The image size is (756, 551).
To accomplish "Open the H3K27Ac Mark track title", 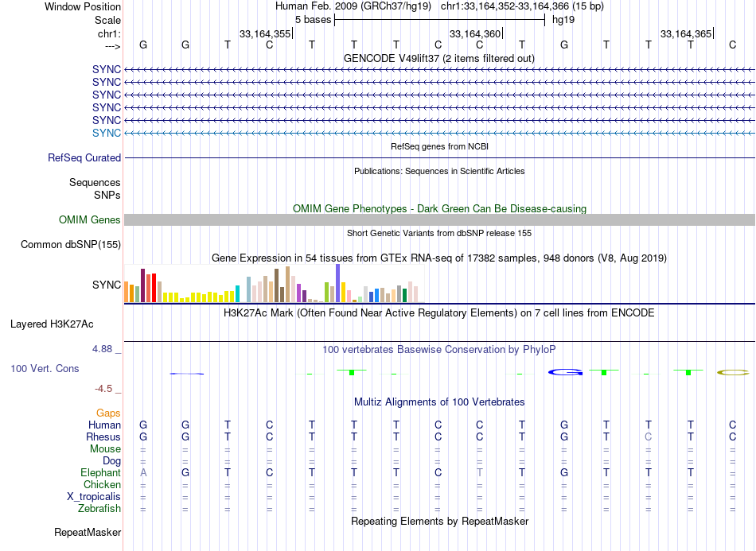I will click(x=439, y=312).
